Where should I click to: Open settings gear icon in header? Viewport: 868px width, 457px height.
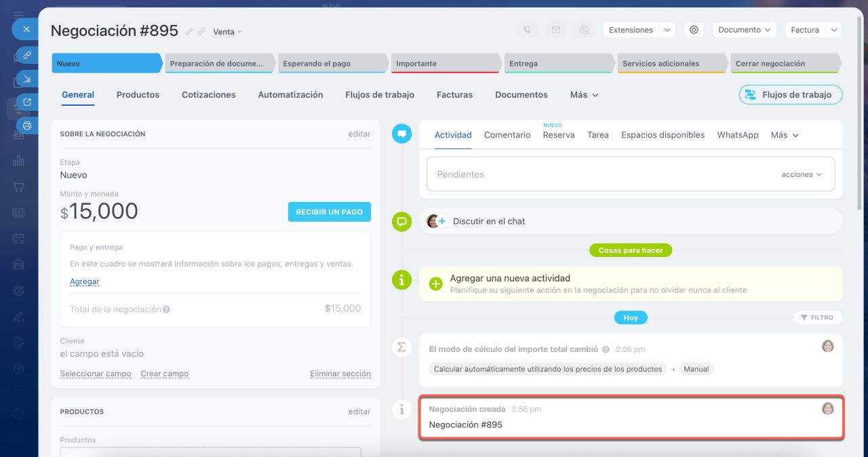pyautogui.click(x=693, y=30)
